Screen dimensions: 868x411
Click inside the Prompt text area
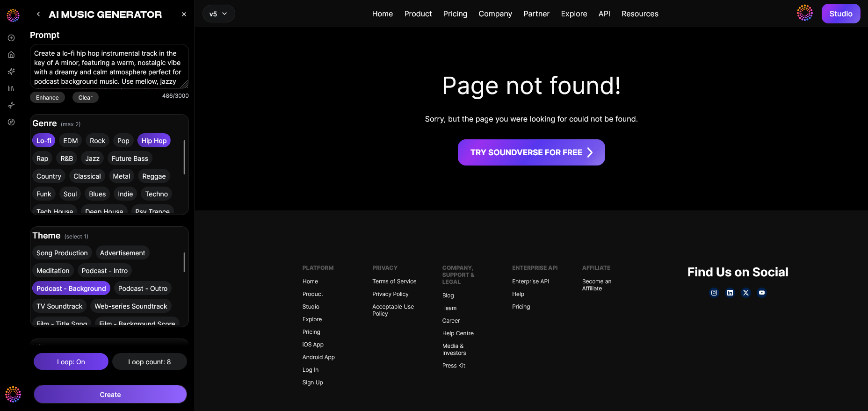tap(109, 66)
